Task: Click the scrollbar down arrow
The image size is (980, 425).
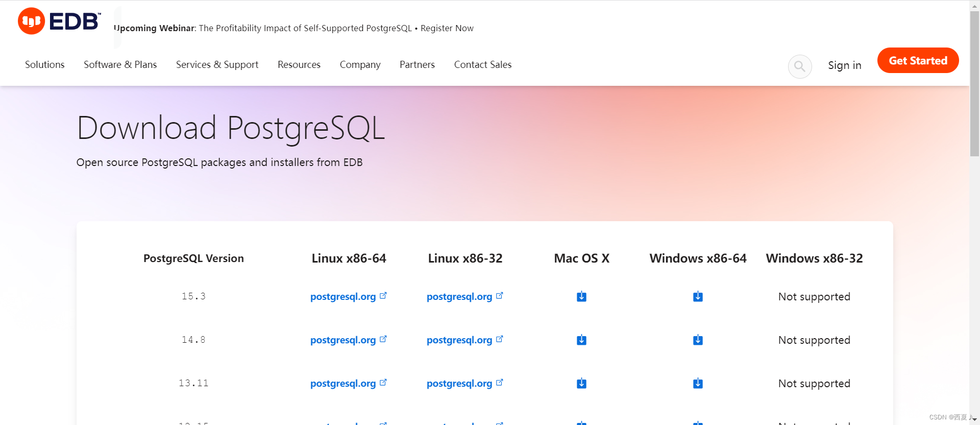Action: pos(974,419)
